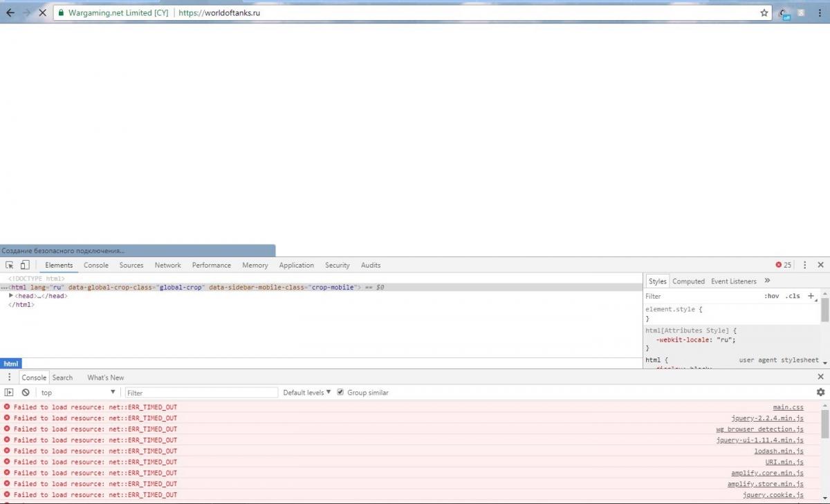Click the console Filter input field
The image size is (830, 504).
pyautogui.click(x=201, y=393)
